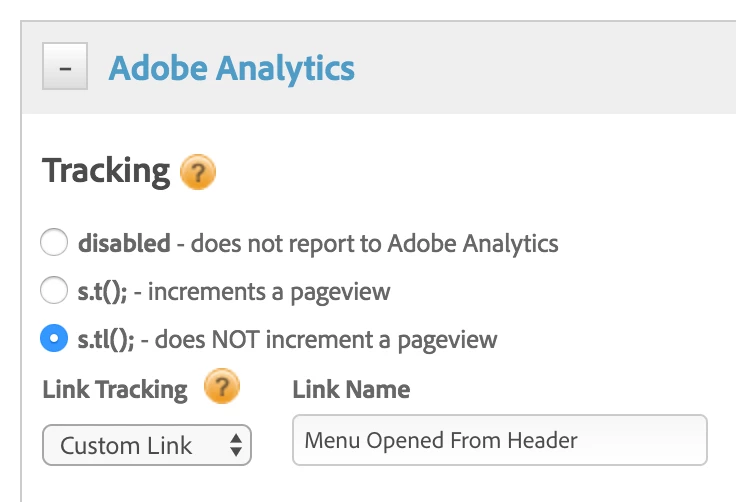The height and width of the screenshot is (502, 736).
Task: Click 'Menu Opened From Header' text in field
Action: pyautogui.click(x=441, y=440)
